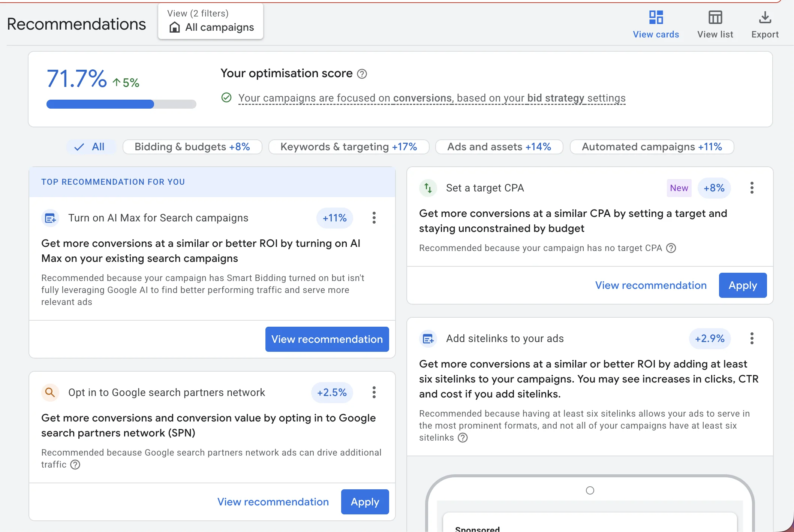The height and width of the screenshot is (532, 794).
Task: Switch to View cards layout
Action: pos(656,24)
